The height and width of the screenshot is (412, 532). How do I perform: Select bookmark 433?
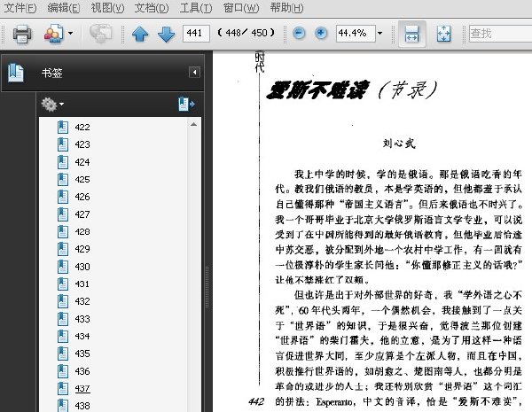tap(82, 319)
